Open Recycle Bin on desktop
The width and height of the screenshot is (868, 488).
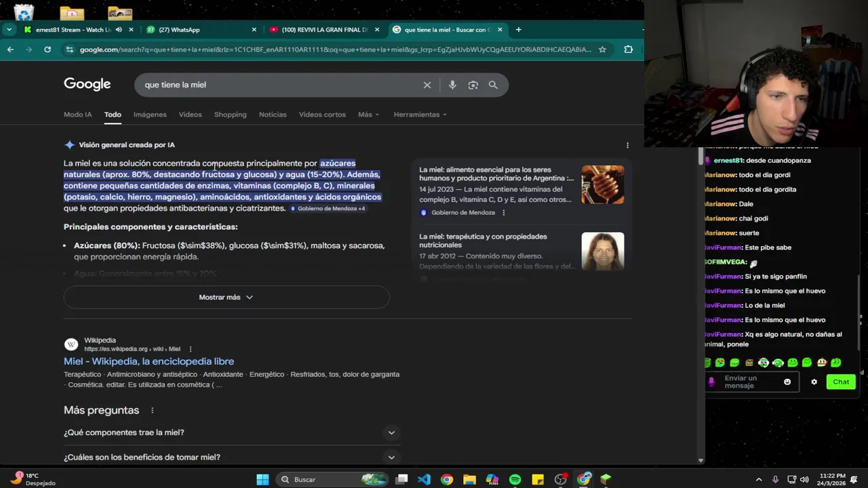24,12
